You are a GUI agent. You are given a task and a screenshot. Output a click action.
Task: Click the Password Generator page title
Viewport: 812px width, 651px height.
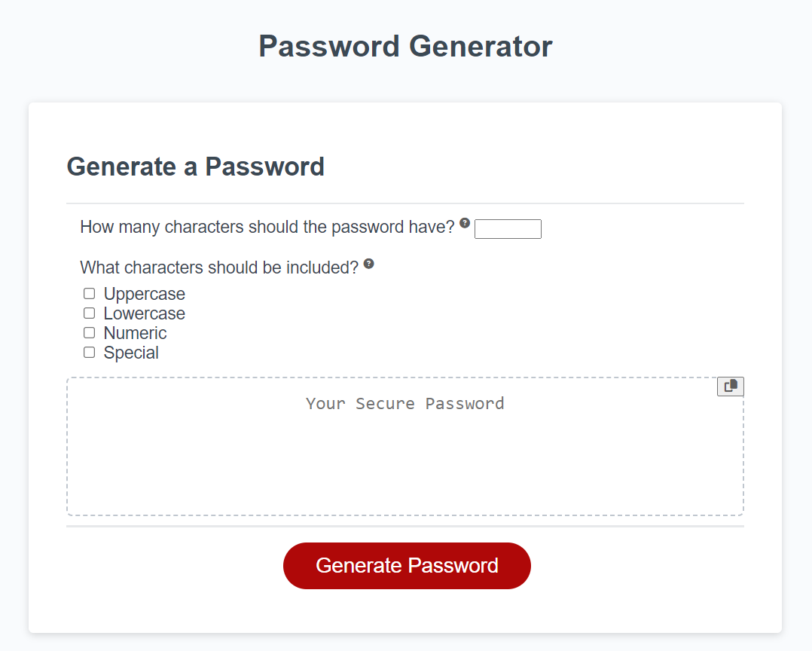coord(405,46)
